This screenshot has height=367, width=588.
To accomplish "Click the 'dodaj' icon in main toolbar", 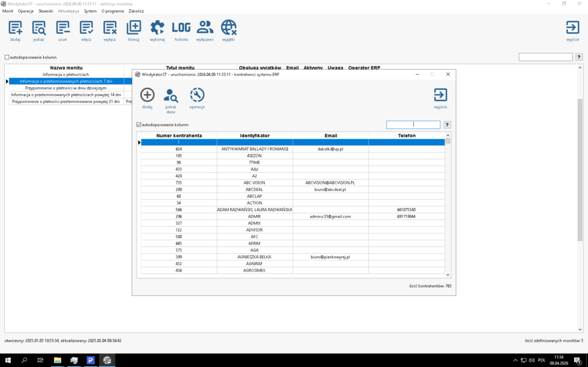I will point(16,30).
